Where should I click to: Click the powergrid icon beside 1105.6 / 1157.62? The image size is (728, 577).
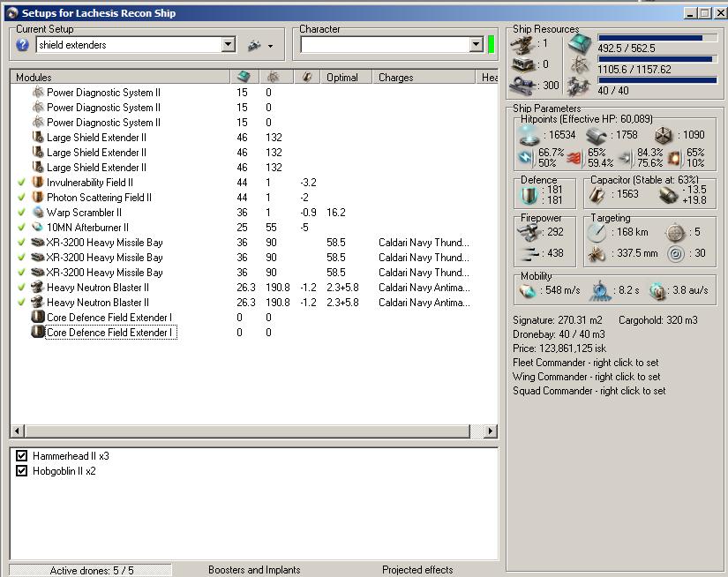point(580,64)
